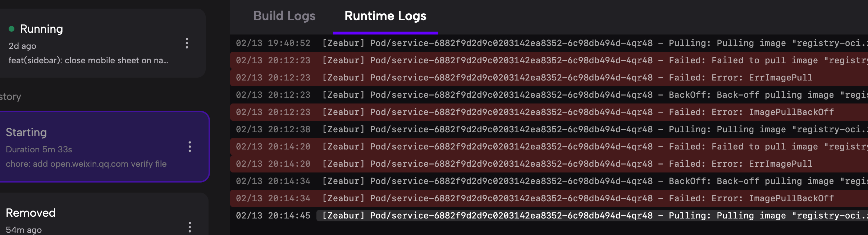Click the highlighted 20:14:45 Pulling image log
Viewport: 868px width, 235px height.
[539, 216]
